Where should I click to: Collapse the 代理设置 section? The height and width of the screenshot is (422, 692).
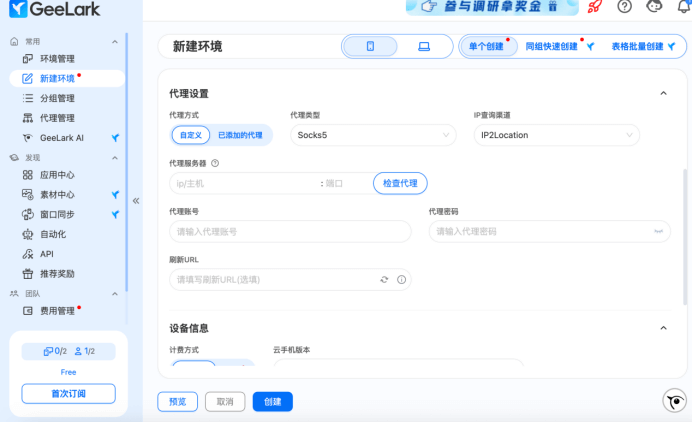tap(663, 93)
